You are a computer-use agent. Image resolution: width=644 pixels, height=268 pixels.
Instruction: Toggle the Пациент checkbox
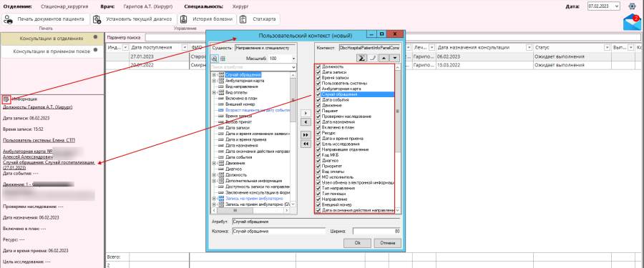(318, 111)
